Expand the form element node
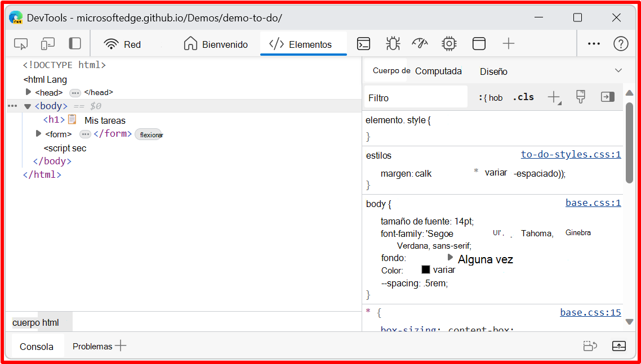This screenshot has height=364, width=641. [37, 134]
